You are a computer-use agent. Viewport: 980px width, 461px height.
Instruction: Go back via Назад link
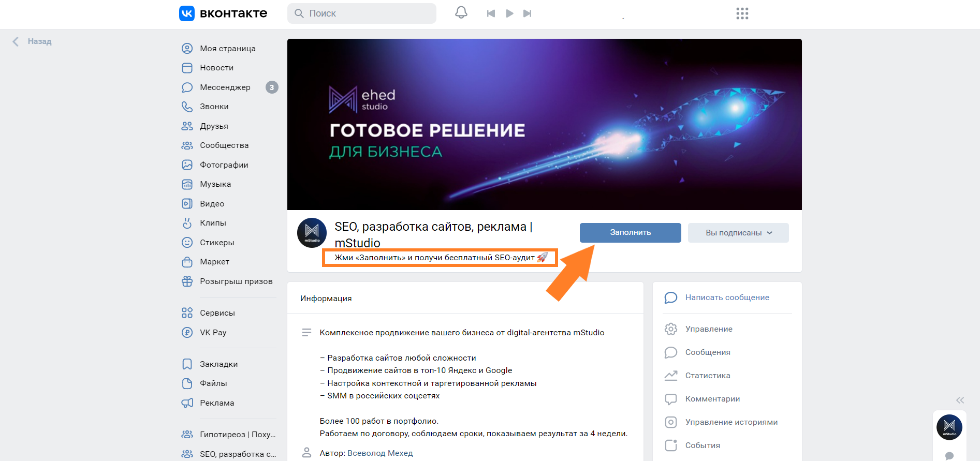click(32, 41)
